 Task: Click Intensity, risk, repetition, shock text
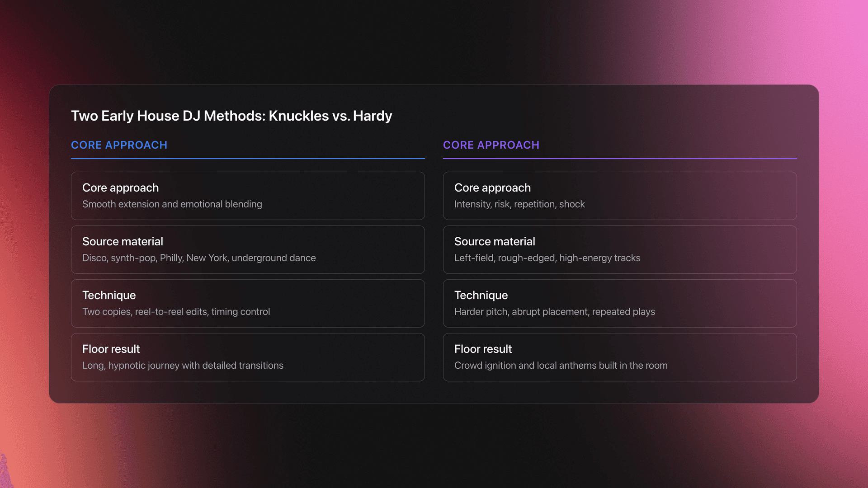519,204
